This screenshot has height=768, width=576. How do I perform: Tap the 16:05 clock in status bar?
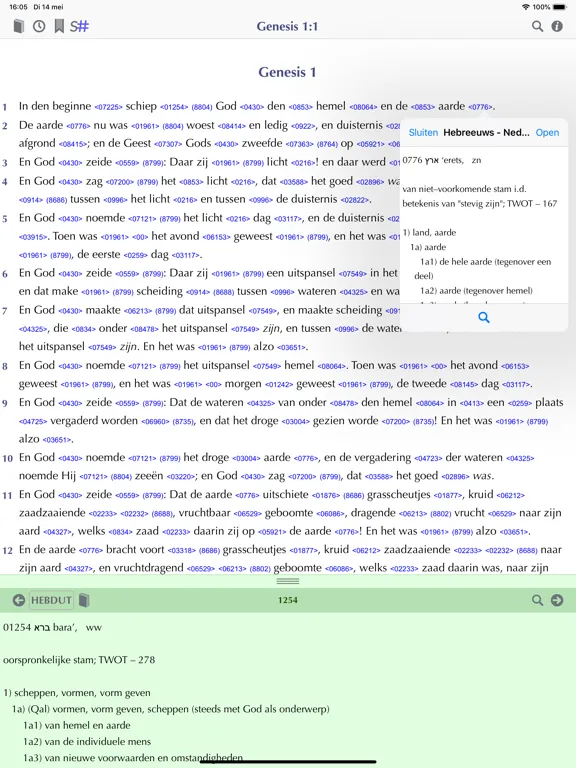click(x=18, y=7)
